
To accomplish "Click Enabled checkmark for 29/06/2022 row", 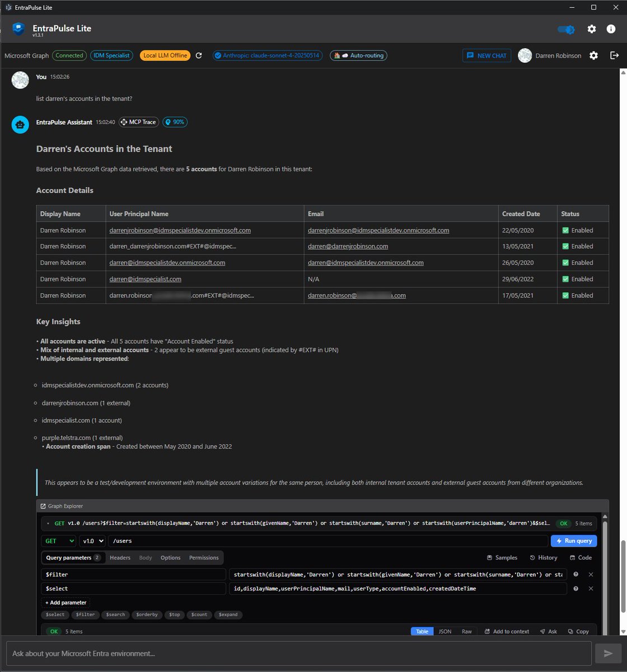I will 565,279.
